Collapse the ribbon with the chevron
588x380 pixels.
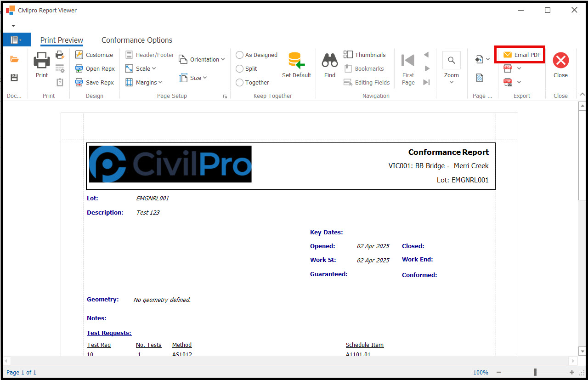582,95
